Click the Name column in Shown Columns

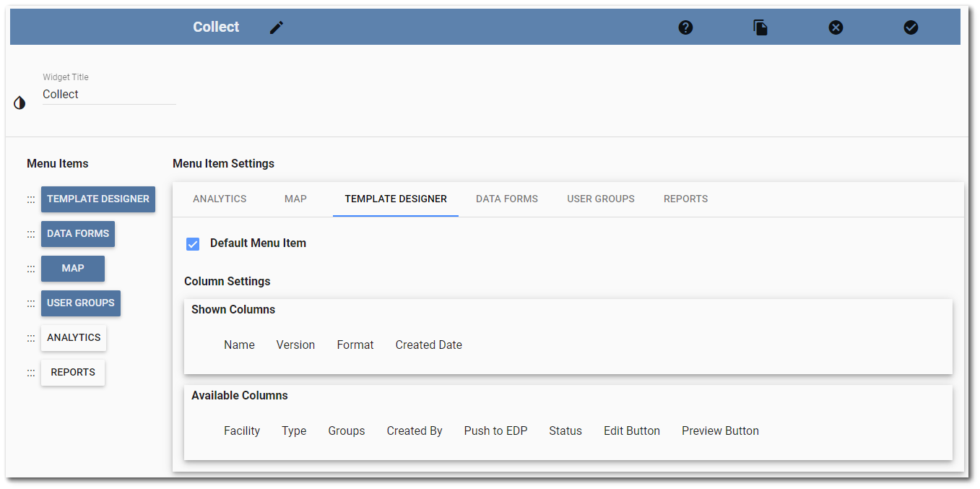pyautogui.click(x=239, y=345)
